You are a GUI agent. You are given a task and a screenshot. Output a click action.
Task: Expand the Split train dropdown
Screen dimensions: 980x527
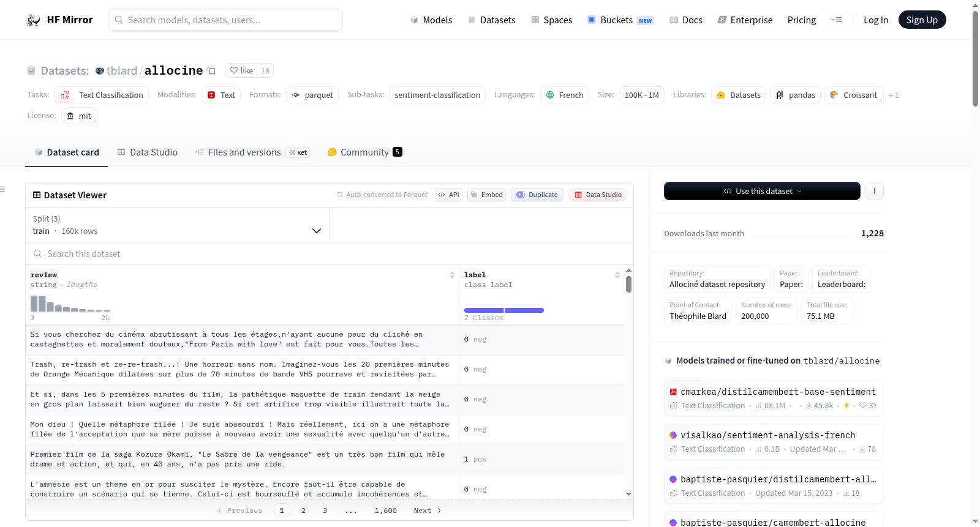point(177,225)
